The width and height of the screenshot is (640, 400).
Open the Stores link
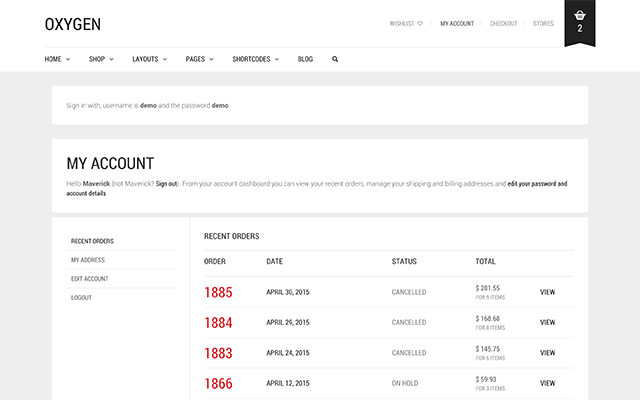pyautogui.click(x=543, y=24)
